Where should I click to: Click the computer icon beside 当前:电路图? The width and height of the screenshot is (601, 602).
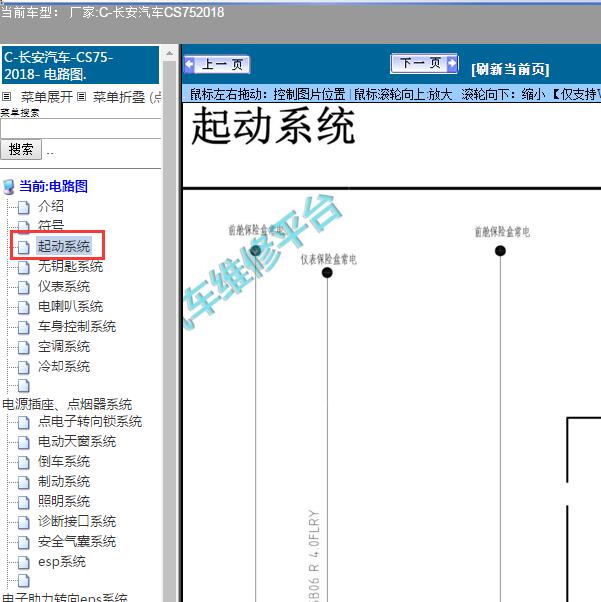pyautogui.click(x=9, y=187)
